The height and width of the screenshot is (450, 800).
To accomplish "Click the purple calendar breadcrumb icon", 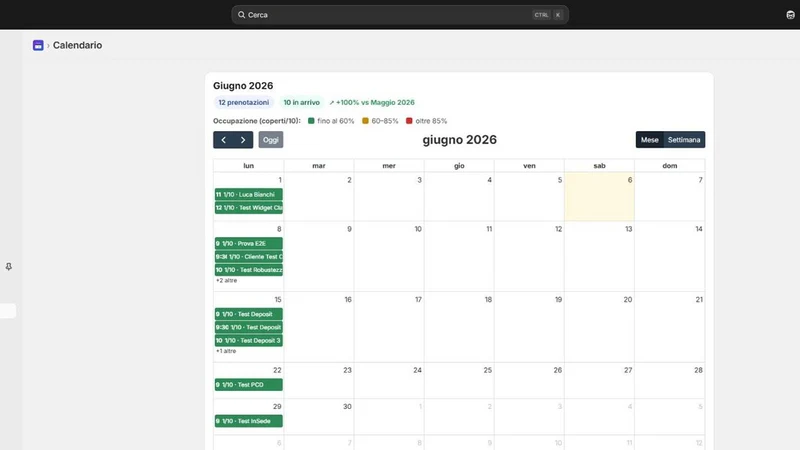I will tap(38, 45).
